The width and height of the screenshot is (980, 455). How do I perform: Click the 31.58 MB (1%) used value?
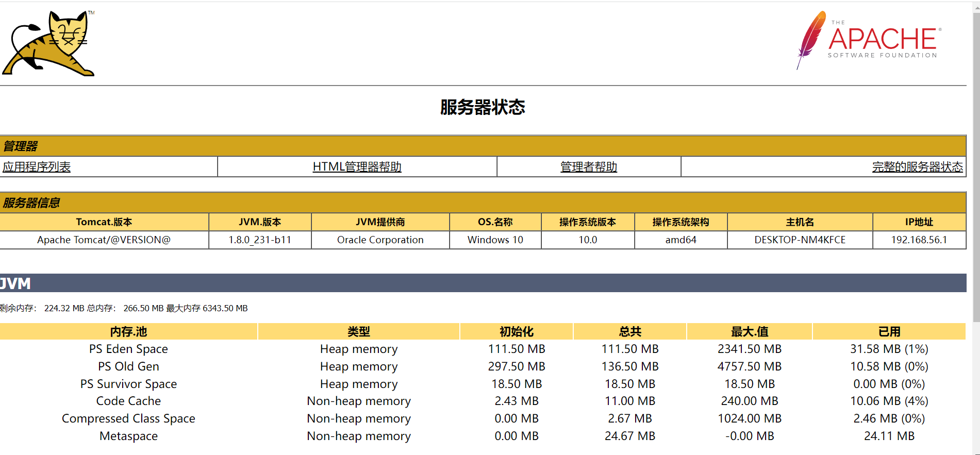pos(889,349)
